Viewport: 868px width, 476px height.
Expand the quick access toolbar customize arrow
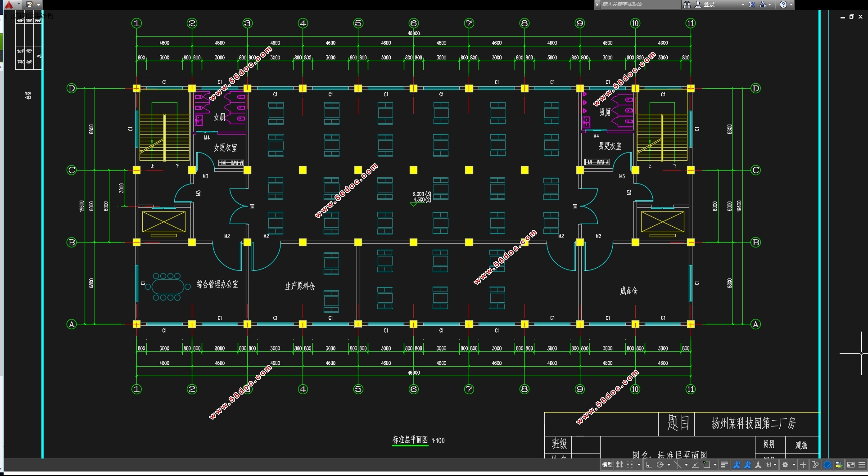tap(39, 4)
